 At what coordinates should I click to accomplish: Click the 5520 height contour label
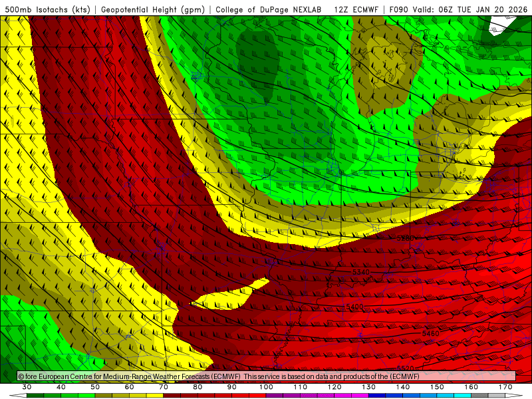point(406,368)
